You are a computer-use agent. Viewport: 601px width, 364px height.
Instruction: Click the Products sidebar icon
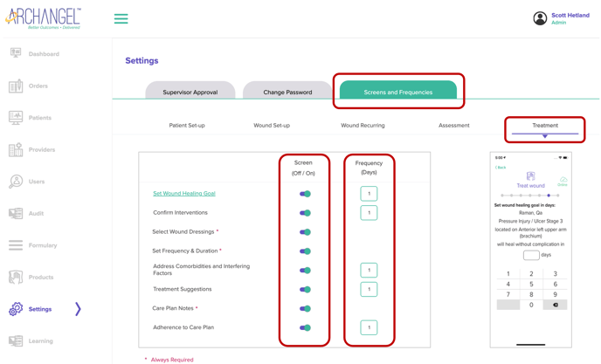coord(16,278)
